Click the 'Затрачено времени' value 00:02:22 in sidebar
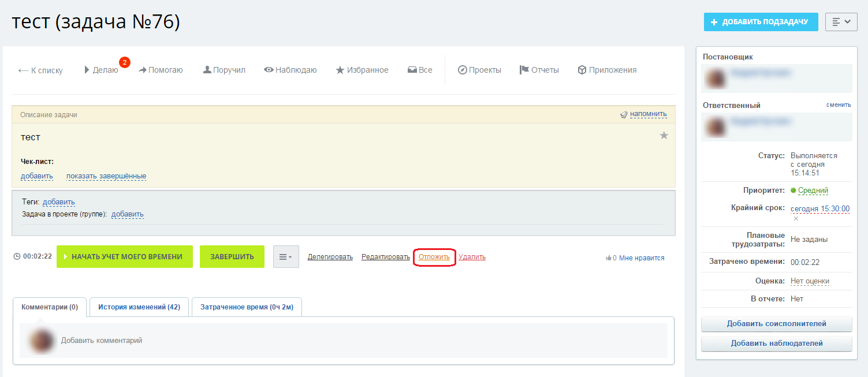 [x=805, y=262]
